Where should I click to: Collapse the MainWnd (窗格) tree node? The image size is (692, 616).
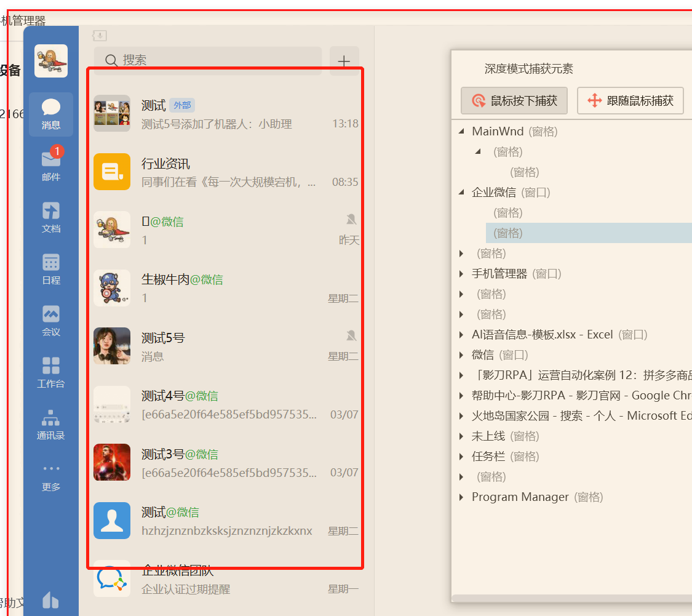(461, 131)
